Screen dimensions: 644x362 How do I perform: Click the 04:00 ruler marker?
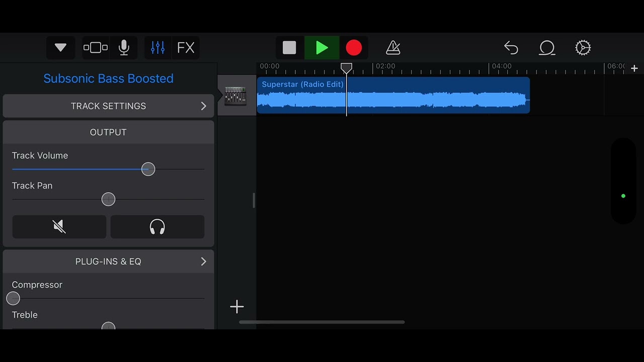coord(502,66)
